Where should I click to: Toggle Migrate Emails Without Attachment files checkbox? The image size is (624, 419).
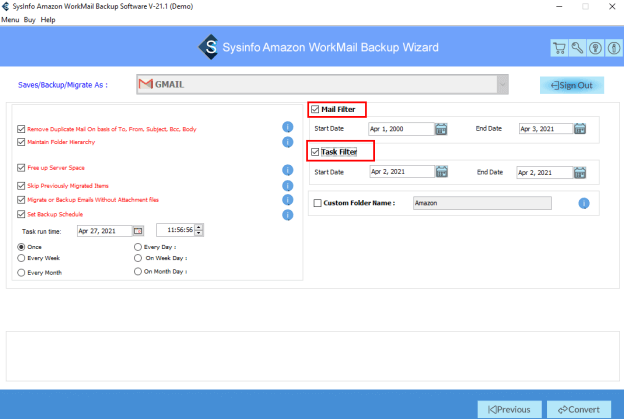click(21, 200)
